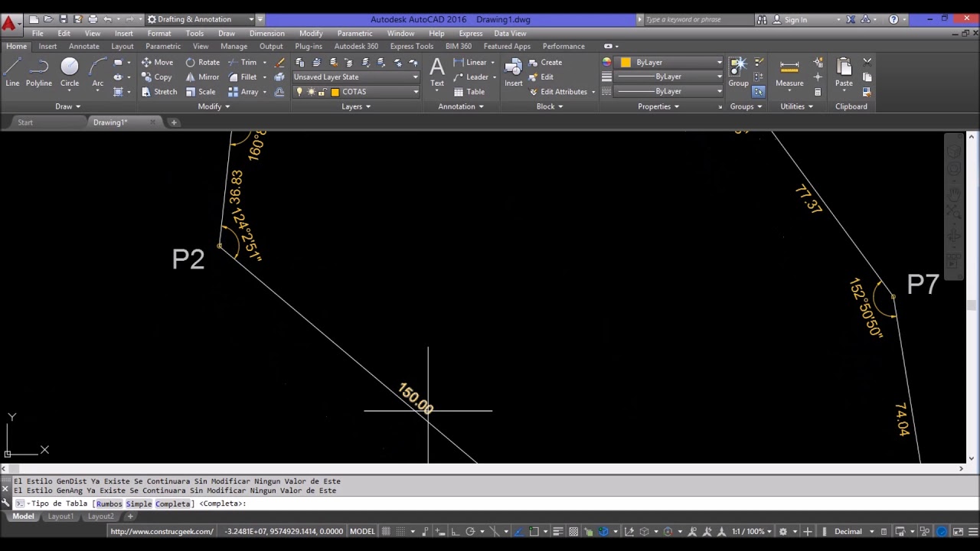Image resolution: width=980 pixels, height=551 pixels.
Task: Expand the Draw panel flyout
Action: [x=67, y=106]
